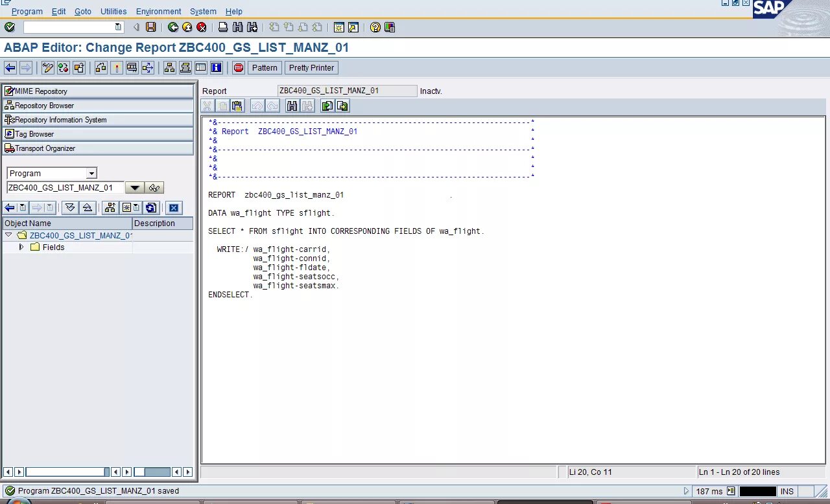This screenshot has height=504, width=830.
Task: Open the Repository Information System panel
Action: [98, 120]
